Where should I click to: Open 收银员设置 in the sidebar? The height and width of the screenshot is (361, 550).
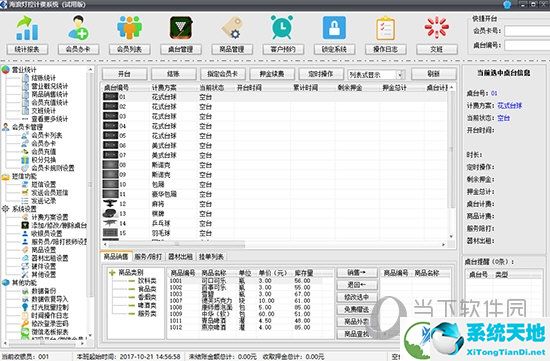click(x=47, y=233)
